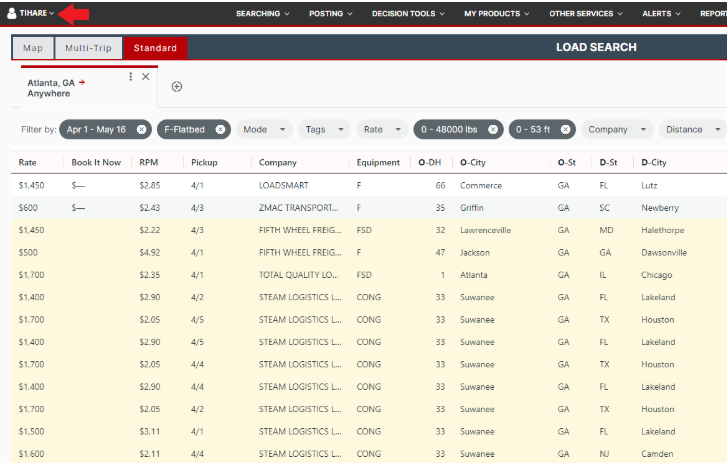Screen dimensions: 727x463
Task: Click the Halethorpe destination city
Action: (663, 230)
